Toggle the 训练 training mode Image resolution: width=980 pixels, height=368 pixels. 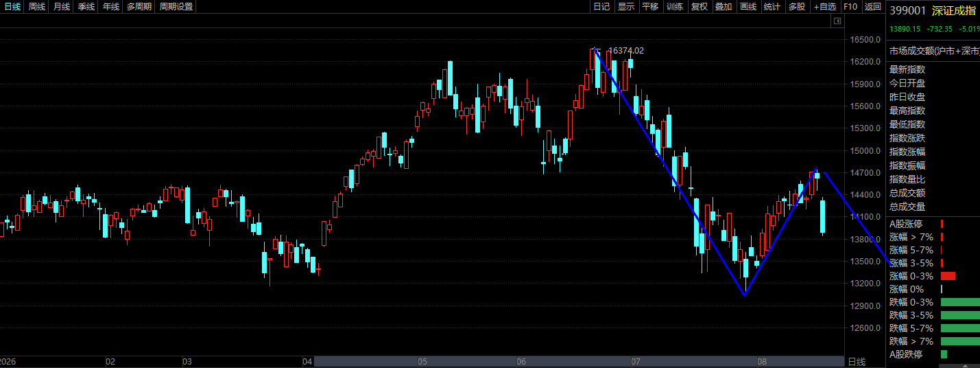(674, 7)
